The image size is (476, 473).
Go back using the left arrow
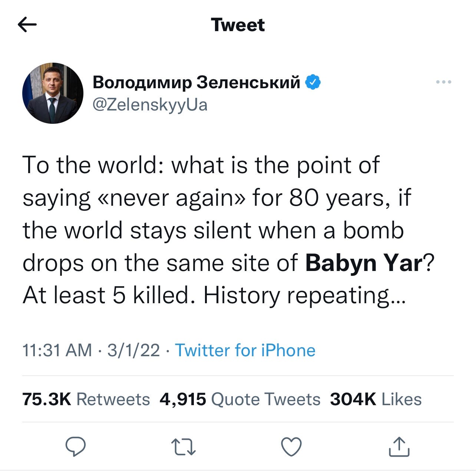click(27, 25)
